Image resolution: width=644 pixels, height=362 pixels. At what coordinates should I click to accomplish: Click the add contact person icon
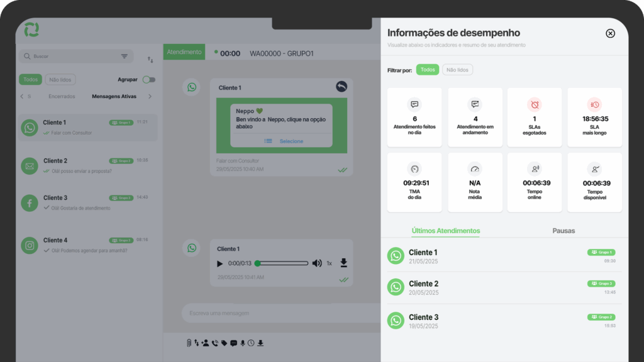click(x=205, y=343)
